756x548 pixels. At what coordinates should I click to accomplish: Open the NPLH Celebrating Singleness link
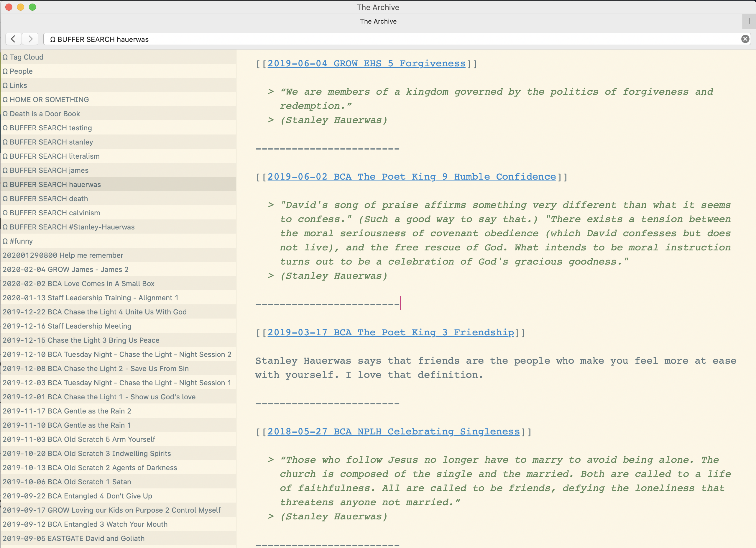[x=394, y=431]
